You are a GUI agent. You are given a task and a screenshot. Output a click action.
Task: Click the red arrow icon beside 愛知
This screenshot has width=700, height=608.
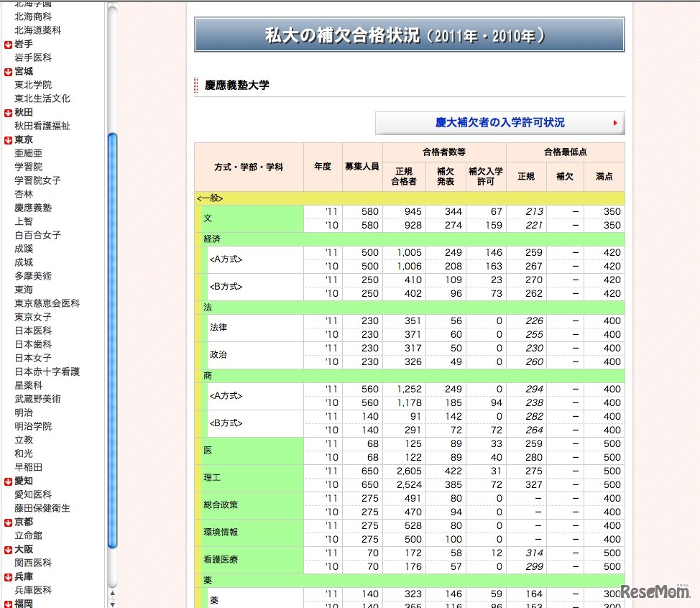coord(9,481)
